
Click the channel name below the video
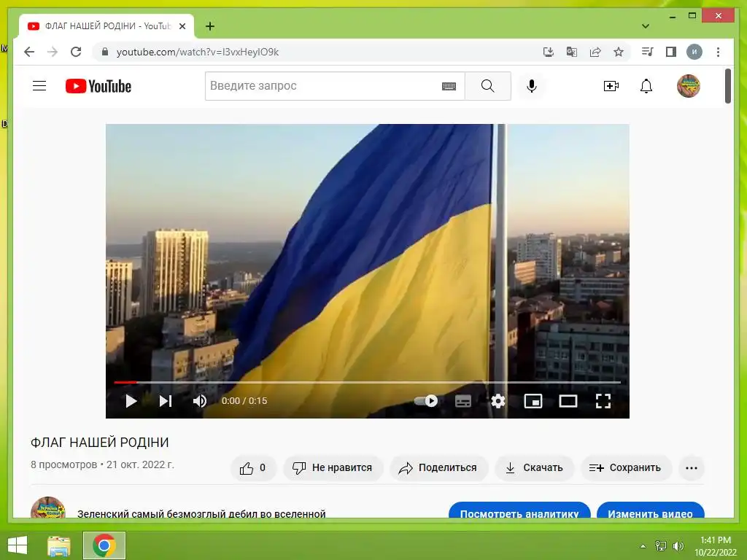(x=201, y=514)
